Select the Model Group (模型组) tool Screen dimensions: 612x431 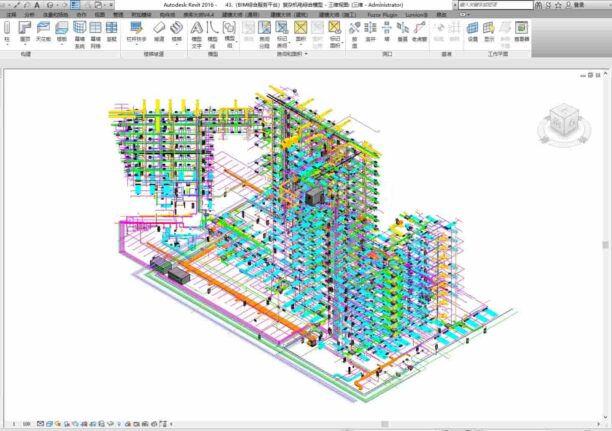[x=229, y=34]
